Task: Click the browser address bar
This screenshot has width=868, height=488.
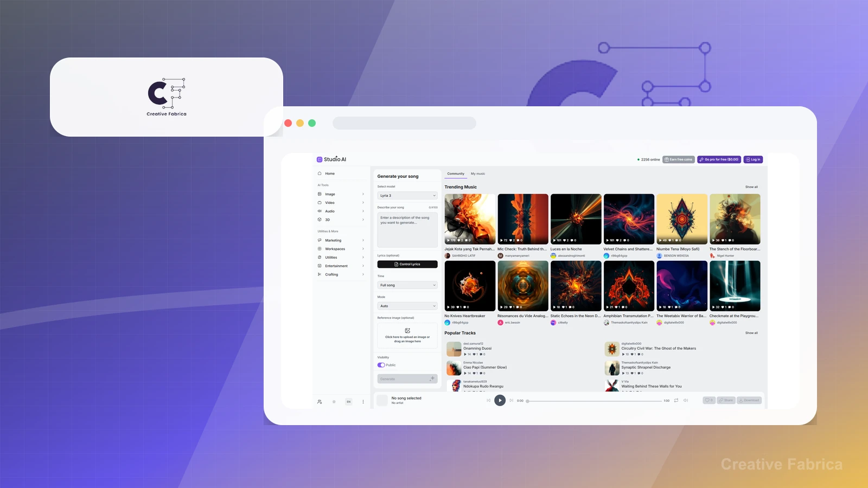Action: (x=404, y=123)
